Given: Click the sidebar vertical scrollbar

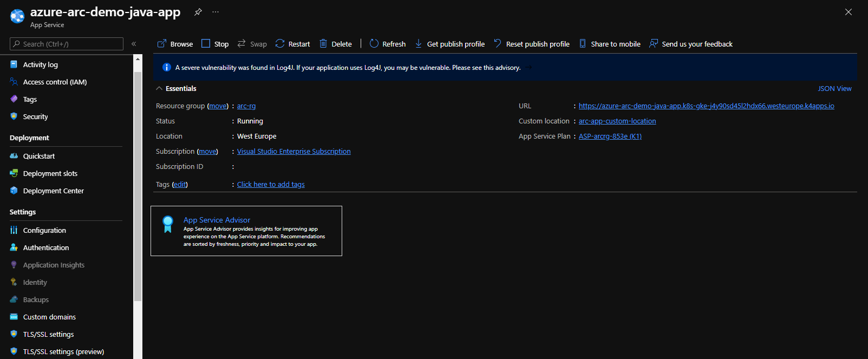Looking at the screenshot, I should click(138, 186).
